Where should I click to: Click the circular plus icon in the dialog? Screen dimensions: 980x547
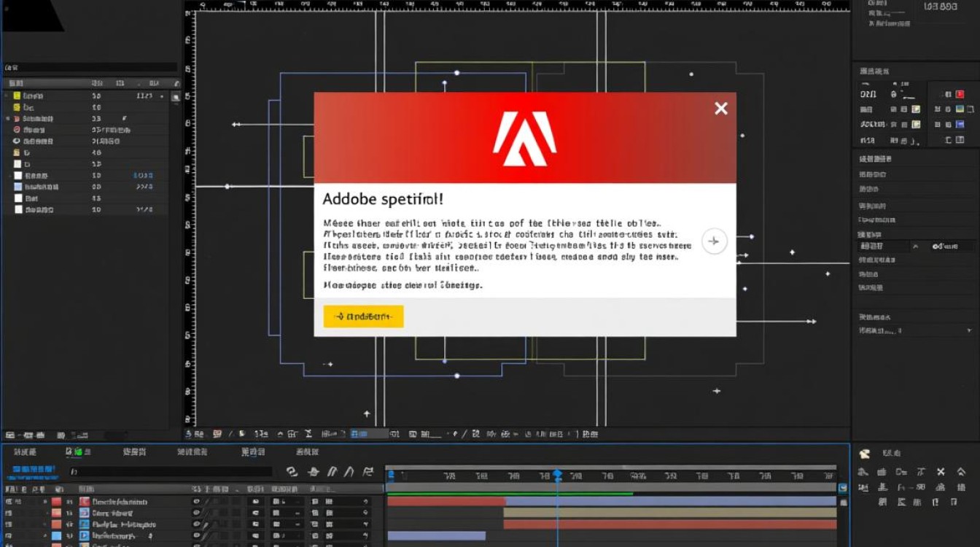(714, 241)
